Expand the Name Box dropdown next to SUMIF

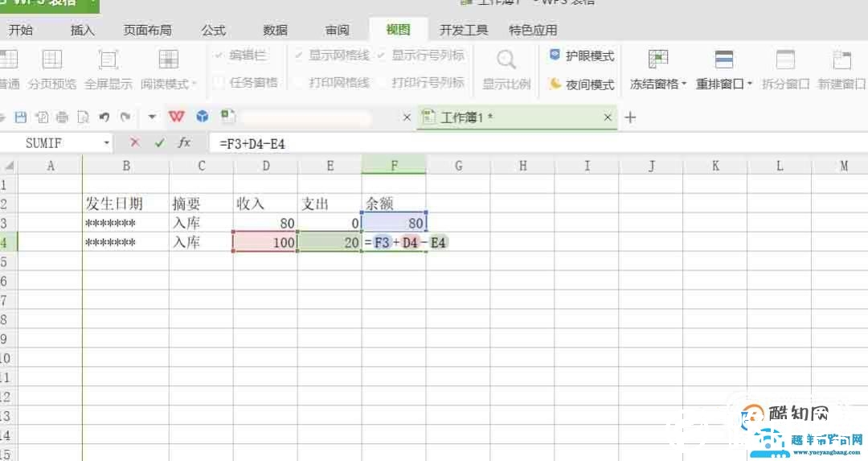click(106, 143)
